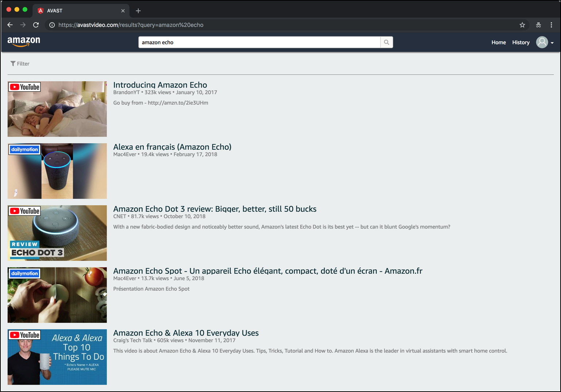This screenshot has height=392, width=561.
Task: Click Mac4Ever 13.7k views metadata line
Action: (158, 278)
